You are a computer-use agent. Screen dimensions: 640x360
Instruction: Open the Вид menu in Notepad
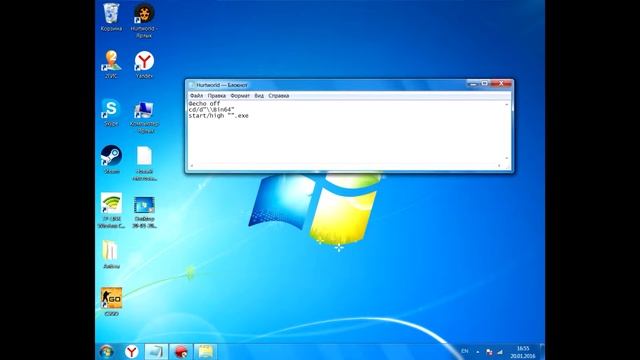point(259,96)
